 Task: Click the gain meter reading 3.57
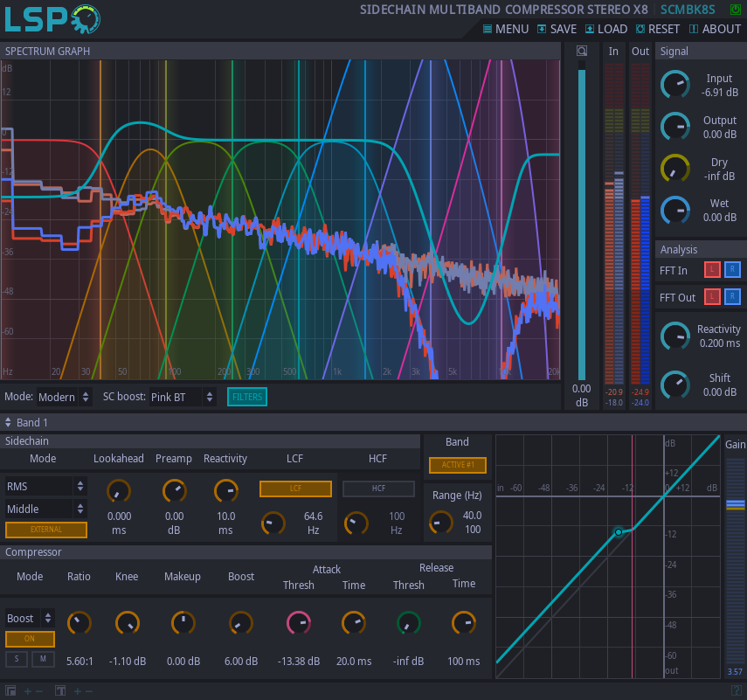735,671
